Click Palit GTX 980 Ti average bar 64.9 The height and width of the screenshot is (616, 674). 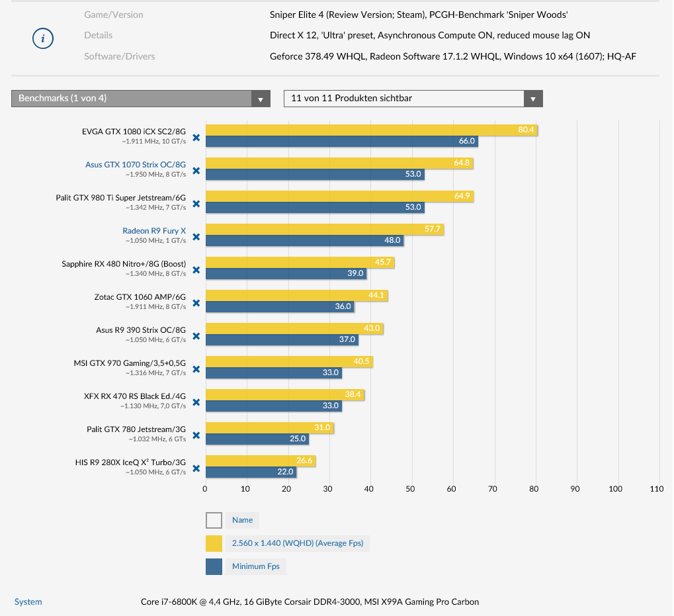[339, 196]
